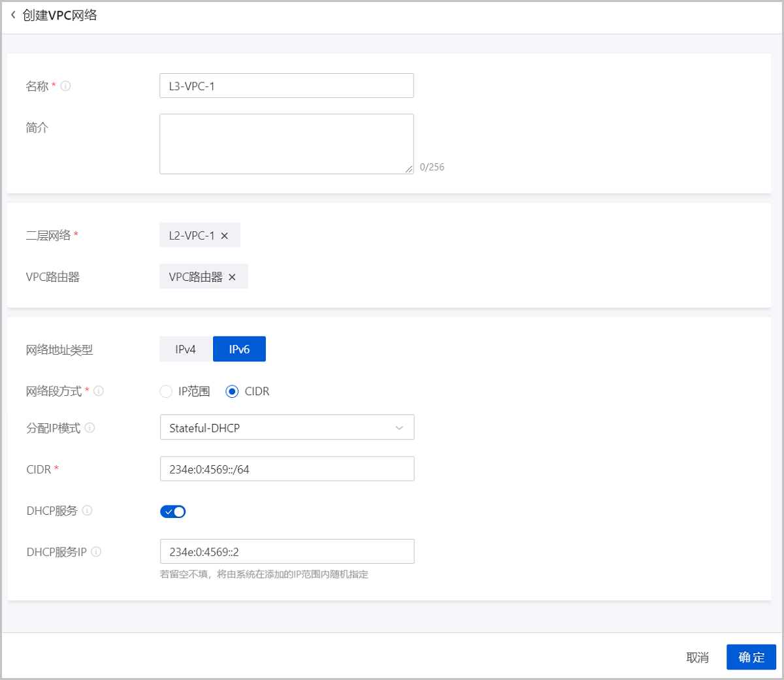Remove the L2-VPC-1 network tag
Image resolution: width=784 pixels, height=680 pixels.
[225, 235]
